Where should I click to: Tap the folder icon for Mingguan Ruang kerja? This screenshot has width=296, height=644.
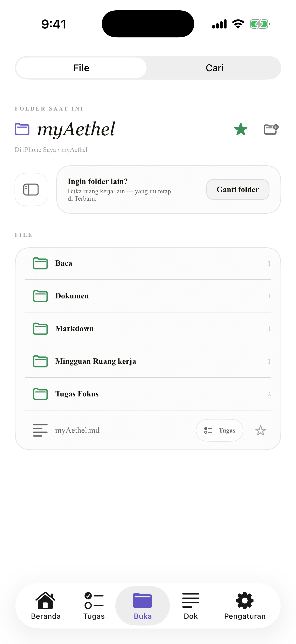[x=40, y=361]
